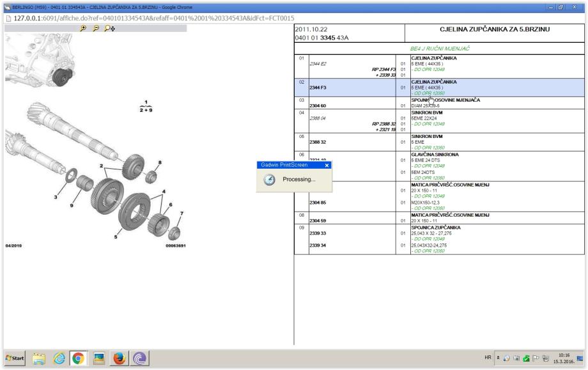Click the diagram code 00063691
The height and width of the screenshot is (370, 588).
click(x=176, y=245)
